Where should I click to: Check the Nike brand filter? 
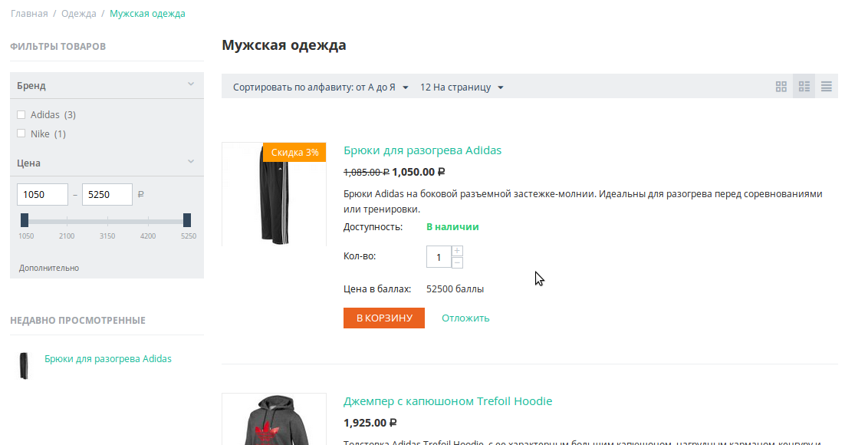tap(21, 134)
